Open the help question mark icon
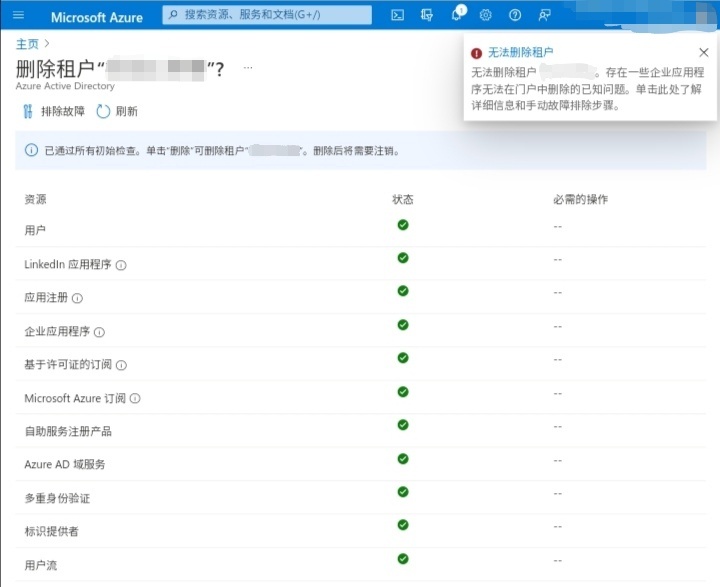Screen dimensions: 720x587 pyautogui.click(x=515, y=15)
